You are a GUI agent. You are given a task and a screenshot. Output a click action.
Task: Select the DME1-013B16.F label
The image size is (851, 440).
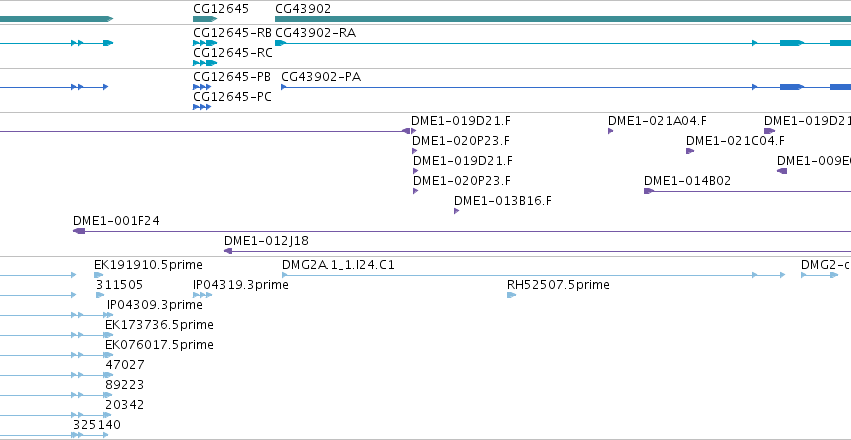503,201
